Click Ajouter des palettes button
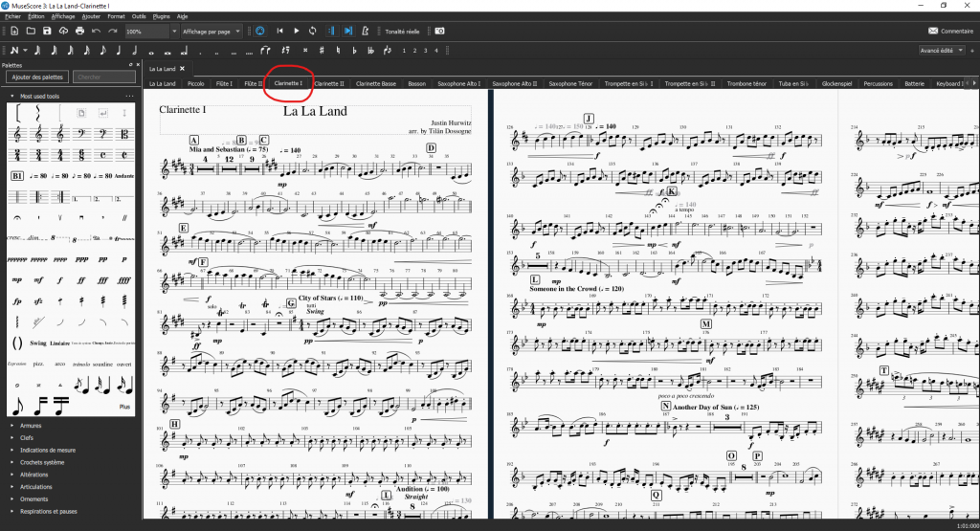Screen dimensions: 980x531 [x=37, y=77]
